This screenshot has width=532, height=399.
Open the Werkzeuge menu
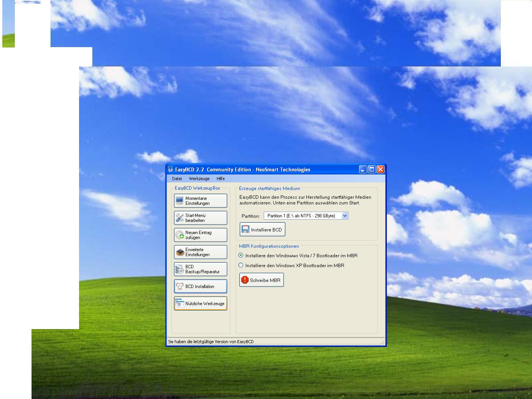[199, 179]
